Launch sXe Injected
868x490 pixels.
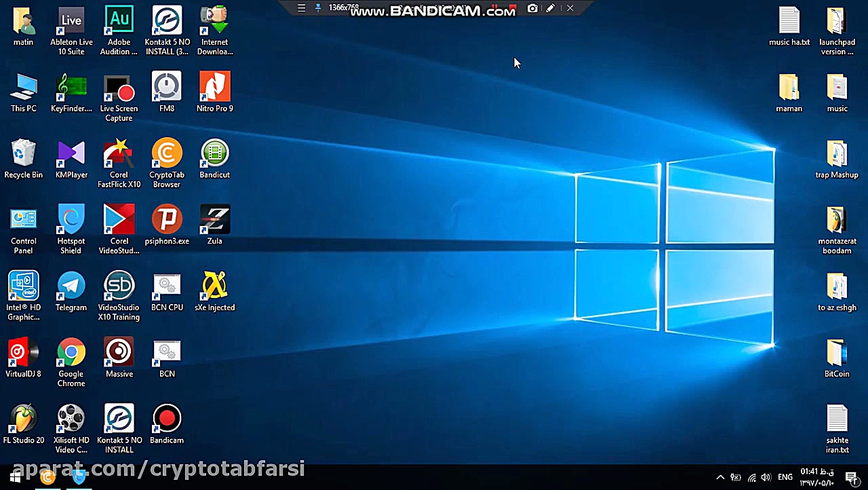215,292
